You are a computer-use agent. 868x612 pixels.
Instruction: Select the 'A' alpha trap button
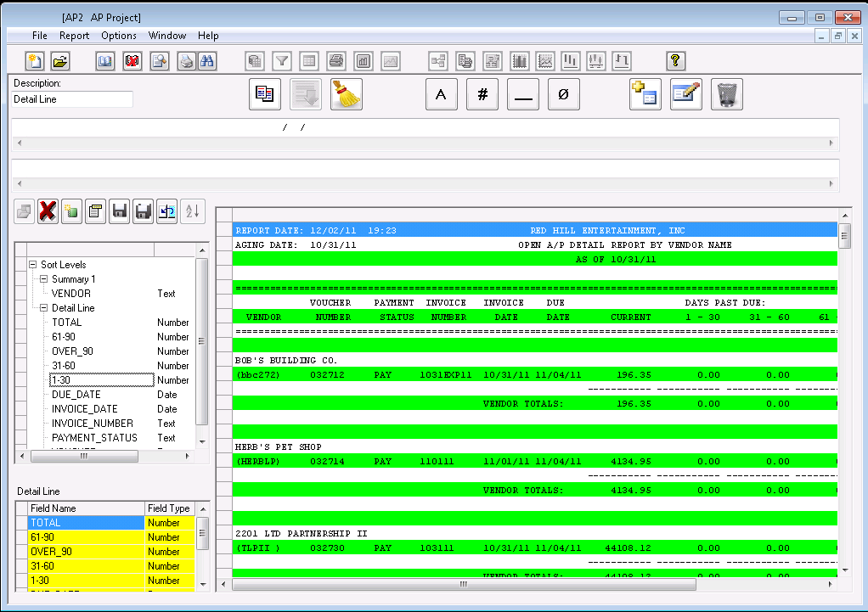[441, 94]
